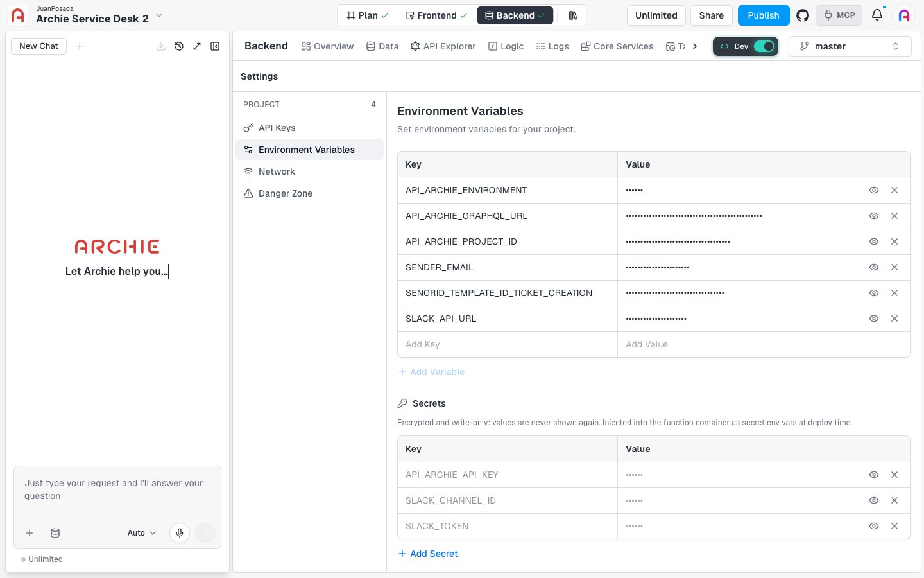
Task: Open the library books icon beside Backend
Action: pos(573,15)
